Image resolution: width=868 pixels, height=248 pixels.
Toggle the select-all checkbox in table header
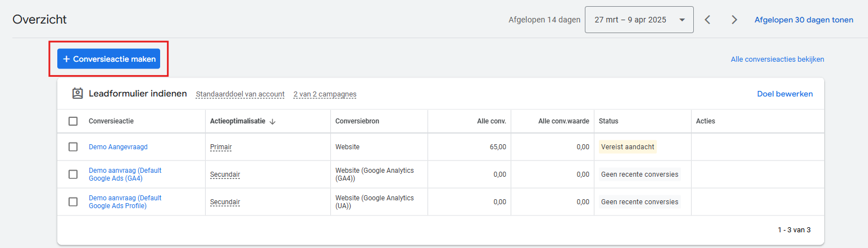pos(73,121)
